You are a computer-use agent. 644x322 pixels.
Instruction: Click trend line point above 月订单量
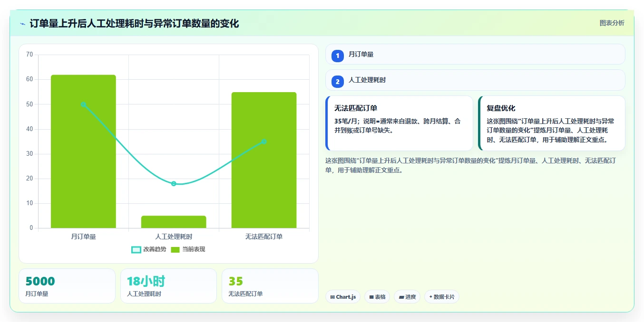[x=83, y=104]
